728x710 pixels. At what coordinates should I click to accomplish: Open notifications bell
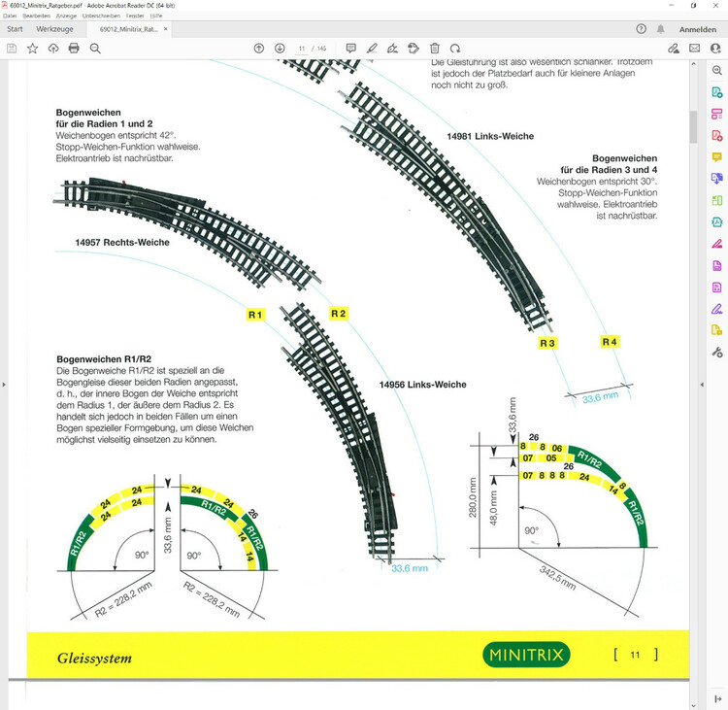pyautogui.click(x=660, y=29)
